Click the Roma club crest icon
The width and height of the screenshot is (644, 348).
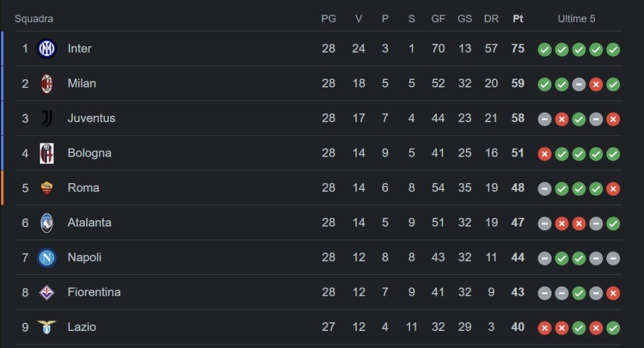(47, 188)
